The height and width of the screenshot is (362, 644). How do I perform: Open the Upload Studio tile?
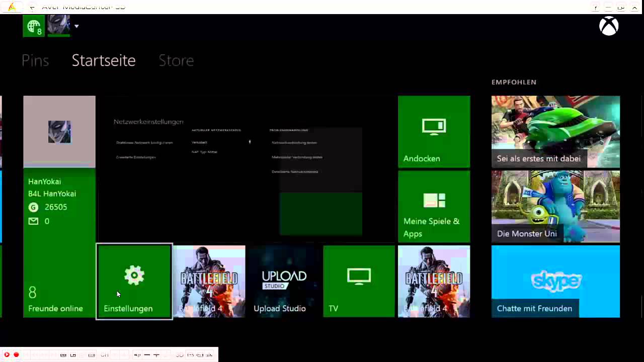click(284, 282)
